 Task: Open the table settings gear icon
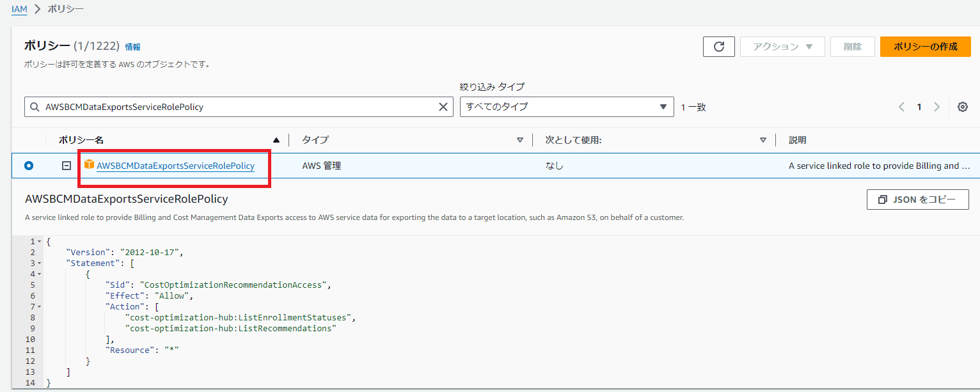[x=962, y=107]
